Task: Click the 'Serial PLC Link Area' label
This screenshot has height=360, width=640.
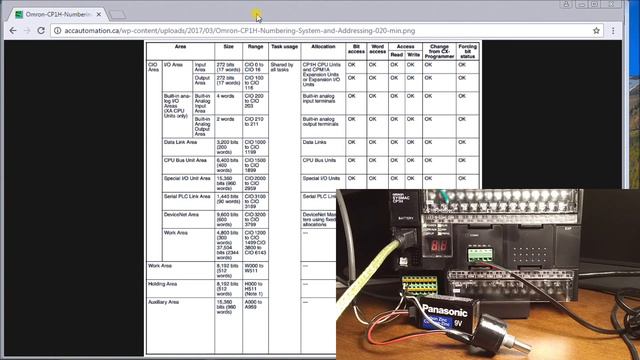Action: coord(187,196)
